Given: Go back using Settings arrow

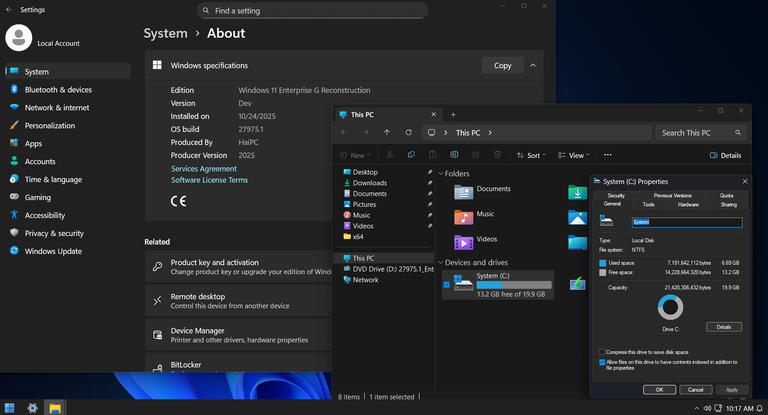Looking at the screenshot, I should 9,9.
